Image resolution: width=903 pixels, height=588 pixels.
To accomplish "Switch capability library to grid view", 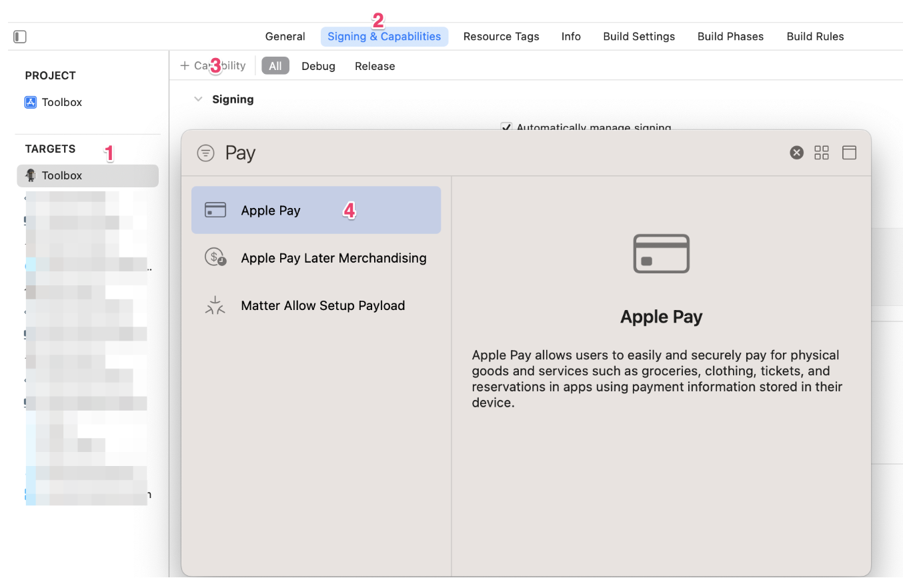I will (822, 153).
